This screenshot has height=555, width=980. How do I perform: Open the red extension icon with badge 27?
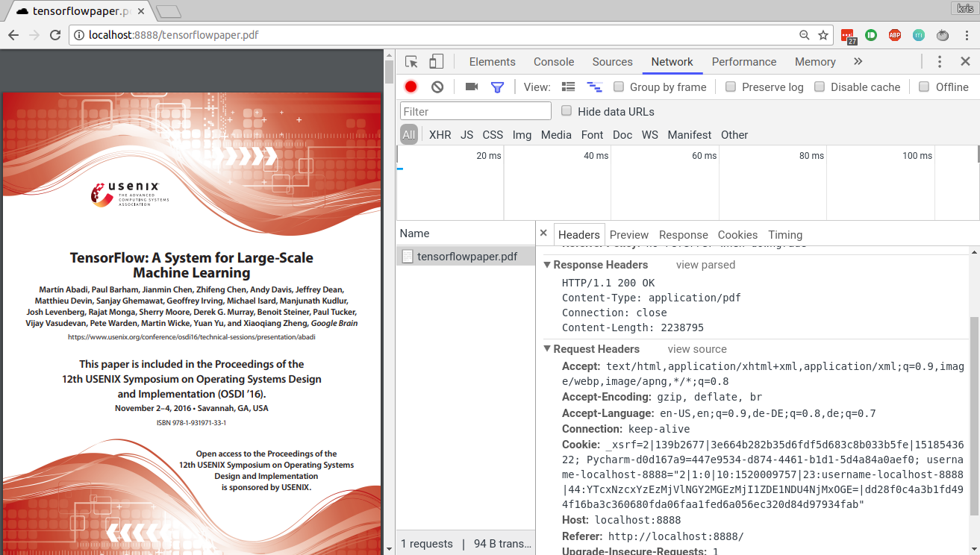[848, 36]
